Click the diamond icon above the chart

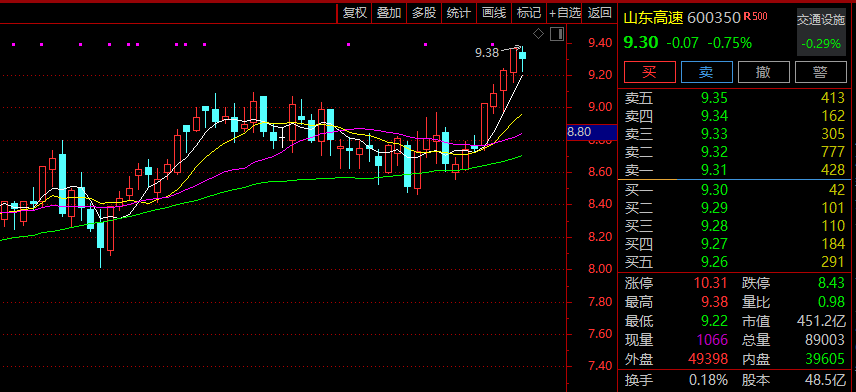[538, 34]
